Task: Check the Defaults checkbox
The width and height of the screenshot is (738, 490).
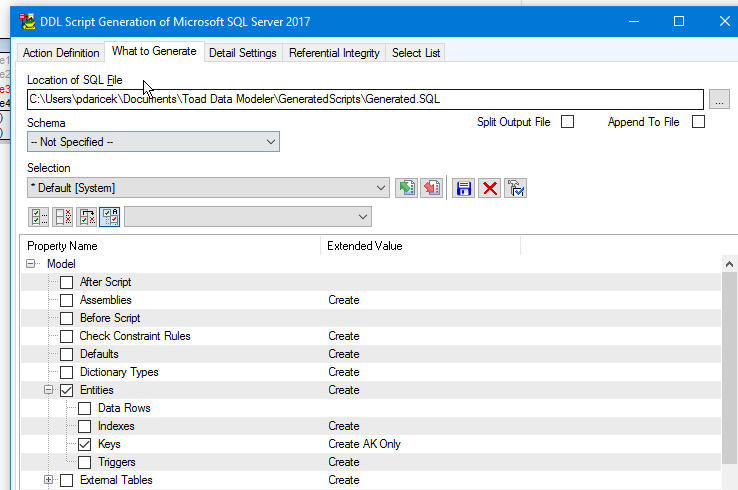Action: [66, 354]
